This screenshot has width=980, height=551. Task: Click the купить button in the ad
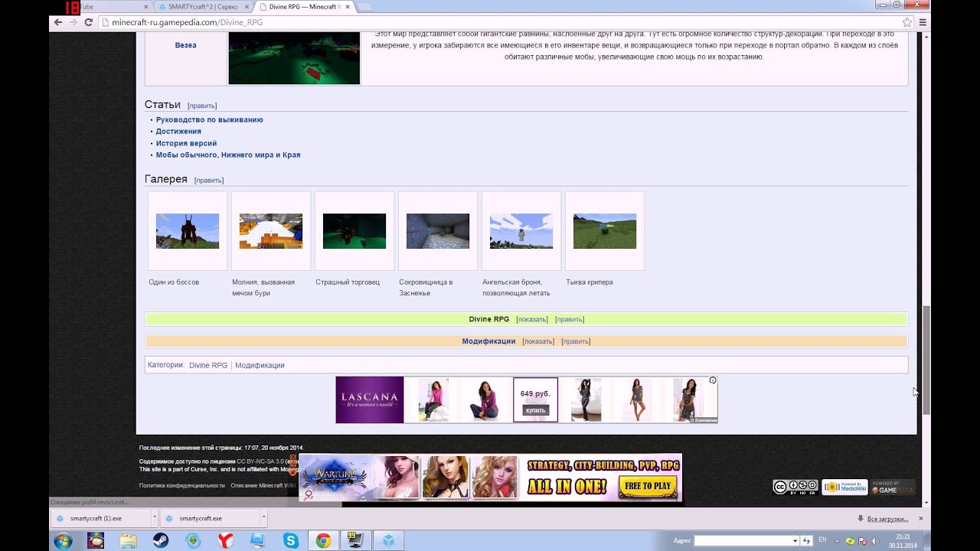coord(535,410)
